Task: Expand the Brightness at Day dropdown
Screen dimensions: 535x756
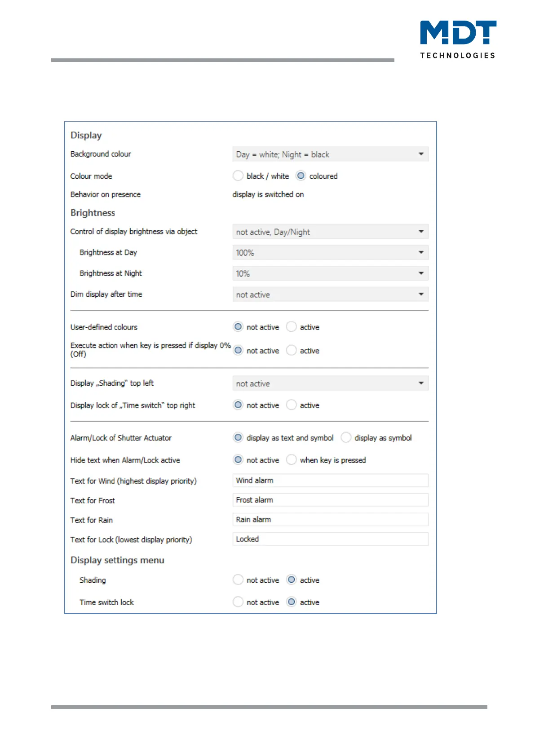Action: (x=330, y=253)
